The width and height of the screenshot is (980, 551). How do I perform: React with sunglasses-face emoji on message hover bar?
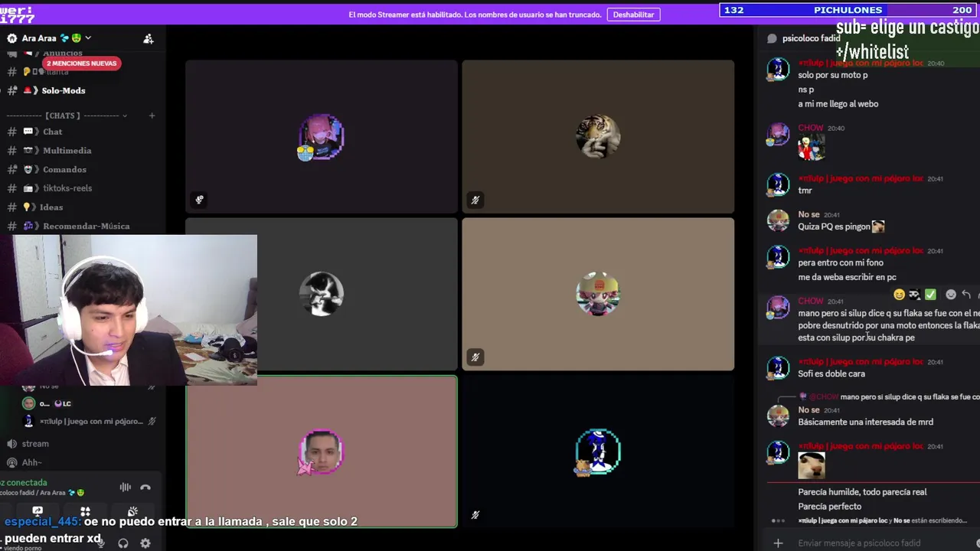tap(914, 295)
